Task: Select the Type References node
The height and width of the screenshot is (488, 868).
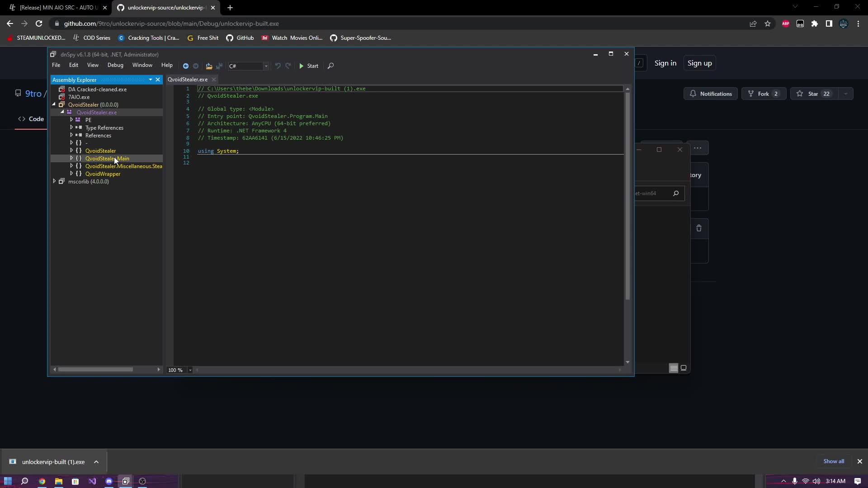Action: 104,128
